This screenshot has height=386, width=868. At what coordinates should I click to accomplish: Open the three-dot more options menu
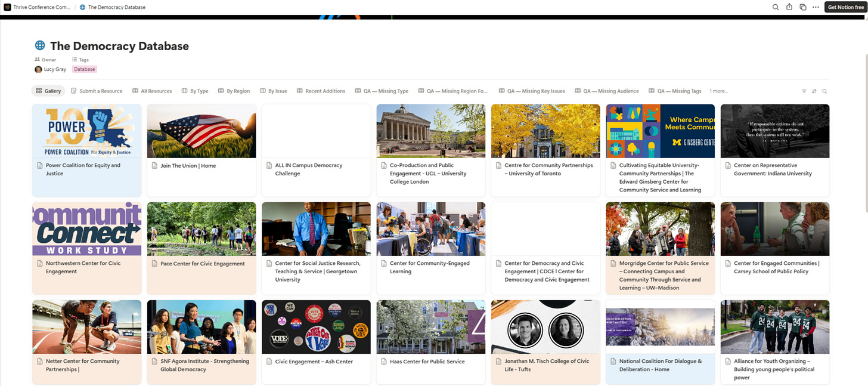click(x=816, y=7)
